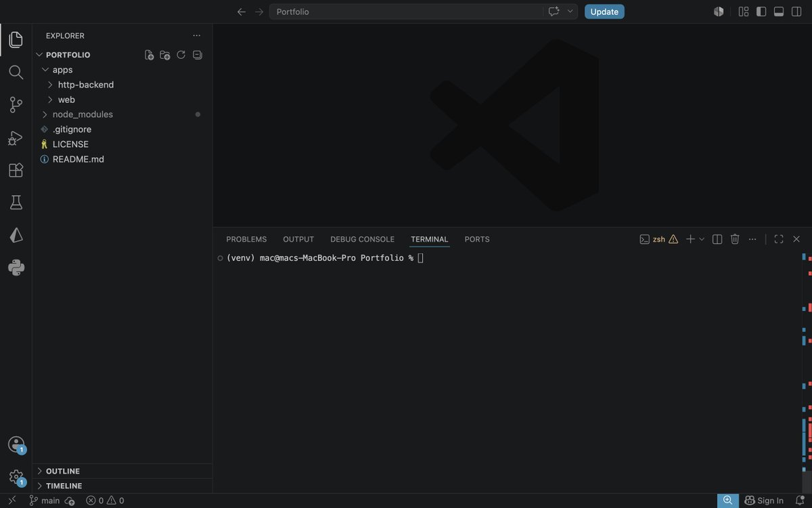The height and width of the screenshot is (508, 812).
Task: Open the remote window indicator in status bar
Action: tap(12, 501)
